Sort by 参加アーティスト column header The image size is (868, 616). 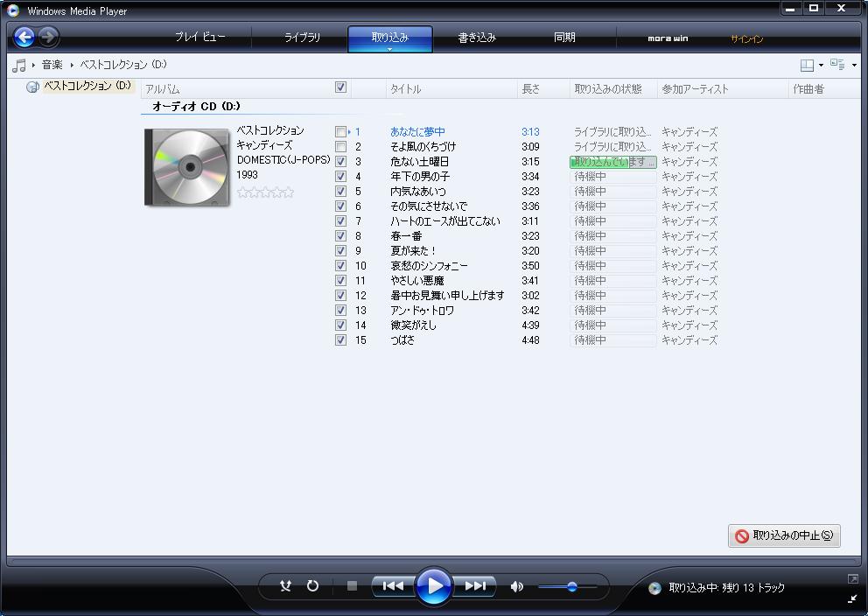(x=723, y=89)
